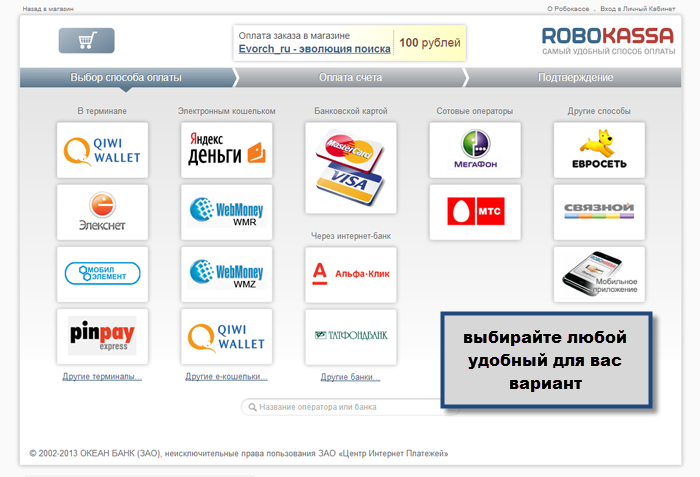Select Альфа-Клик internet banking
The image size is (700, 477).
(350, 274)
